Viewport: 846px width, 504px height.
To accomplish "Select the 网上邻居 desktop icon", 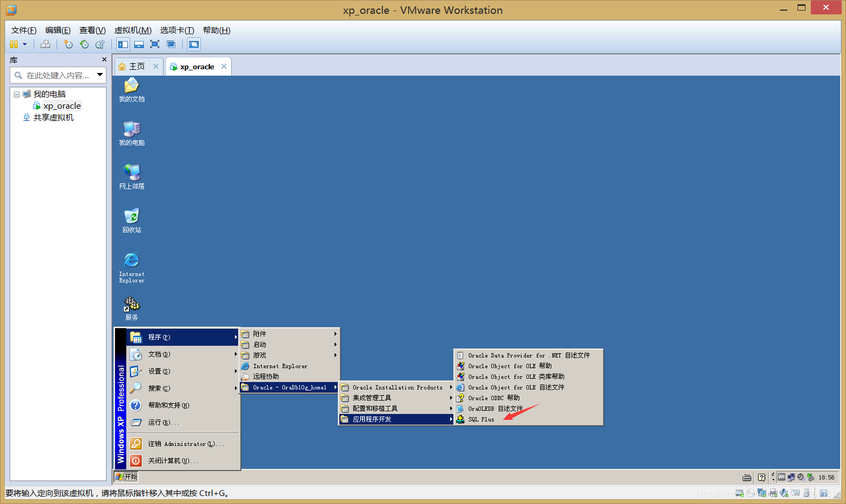I will point(132,177).
